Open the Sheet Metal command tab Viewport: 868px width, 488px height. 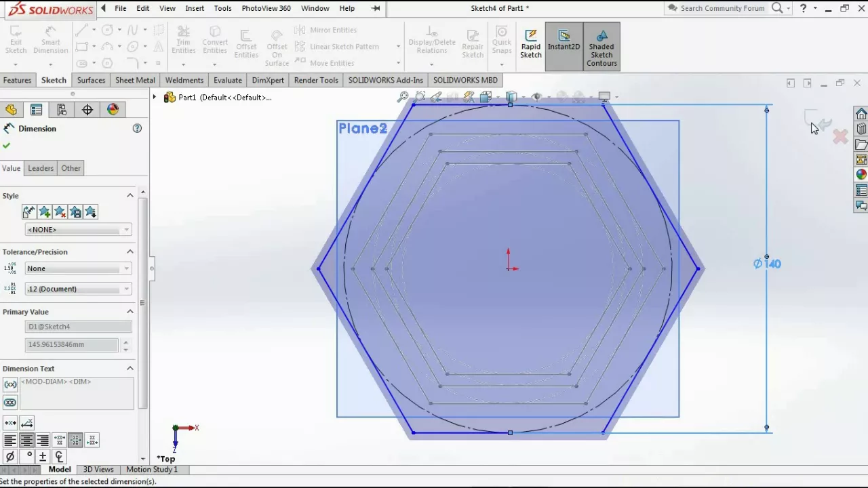pos(135,80)
